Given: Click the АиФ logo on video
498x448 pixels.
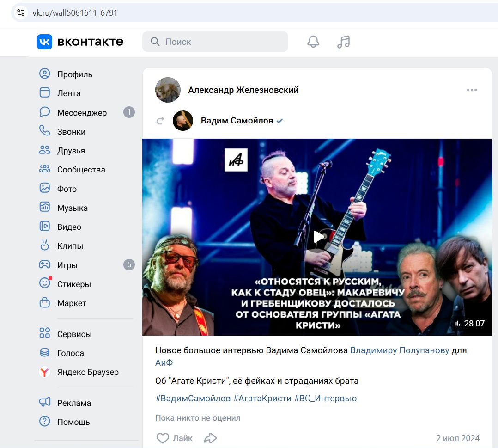Looking at the screenshot, I should click(236, 160).
